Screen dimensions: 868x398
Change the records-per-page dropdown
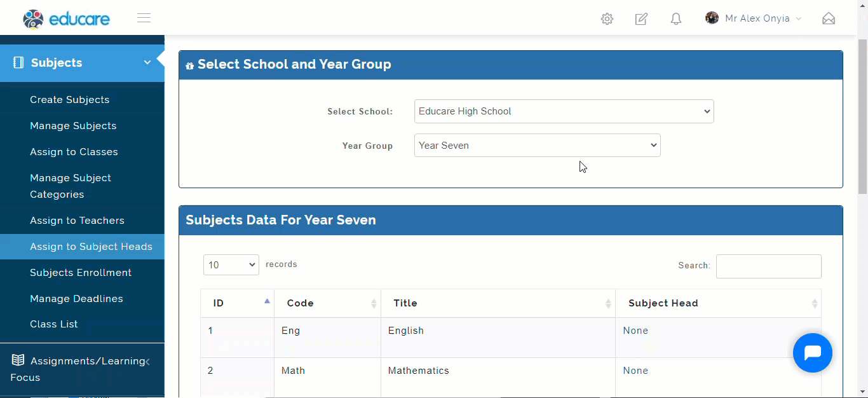[231, 264]
